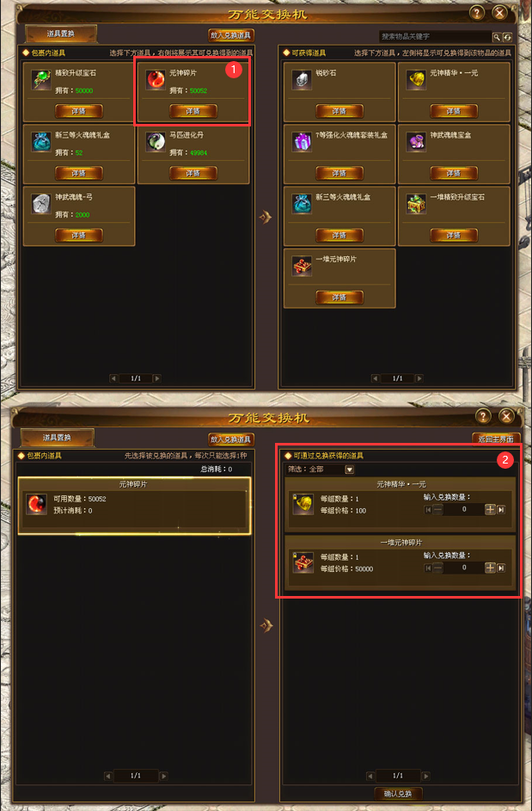This screenshot has width=532, height=811.
Task: Select the 锐砂石 item icon
Action: pyautogui.click(x=302, y=80)
